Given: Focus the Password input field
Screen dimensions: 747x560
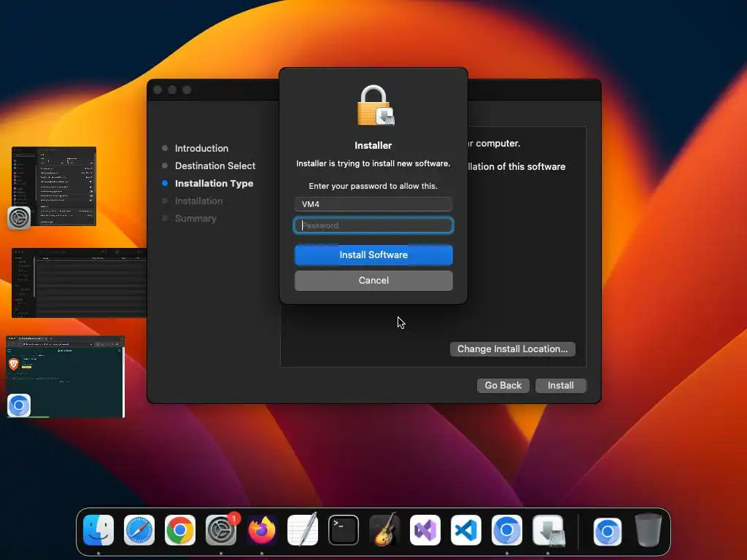Looking at the screenshot, I should point(373,225).
